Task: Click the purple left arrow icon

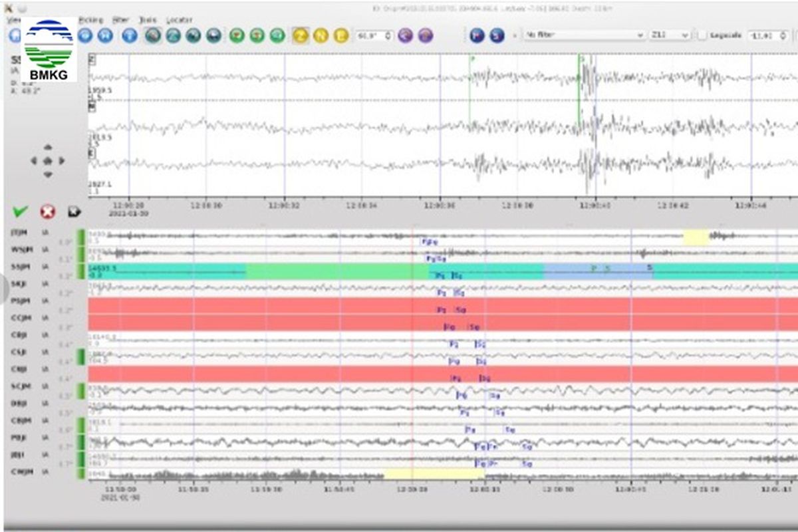Action: coord(405,35)
